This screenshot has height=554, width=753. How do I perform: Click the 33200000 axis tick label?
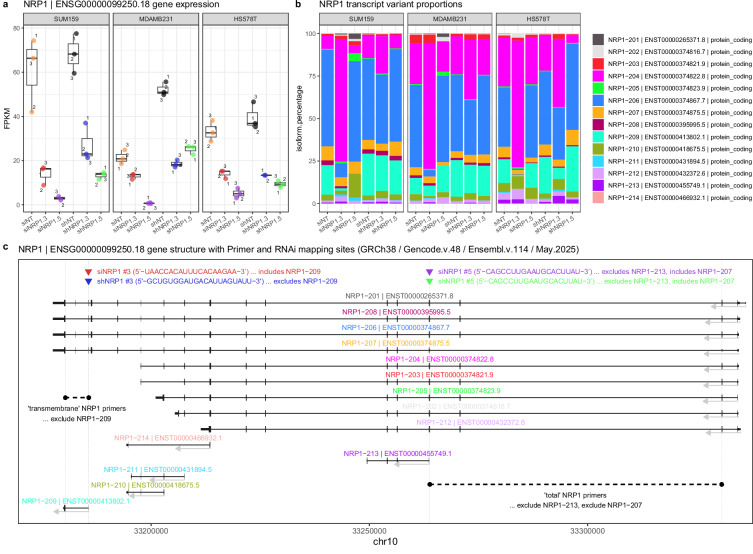[x=151, y=531]
